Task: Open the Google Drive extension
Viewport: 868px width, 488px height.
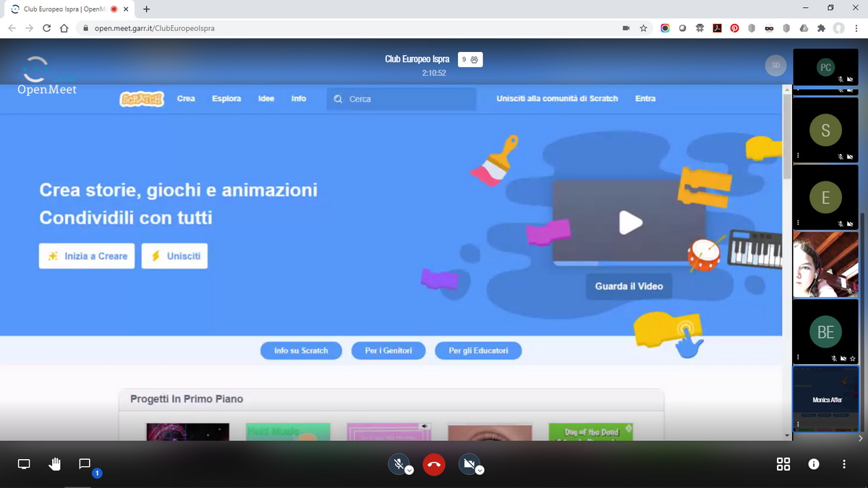Action: 804,28
